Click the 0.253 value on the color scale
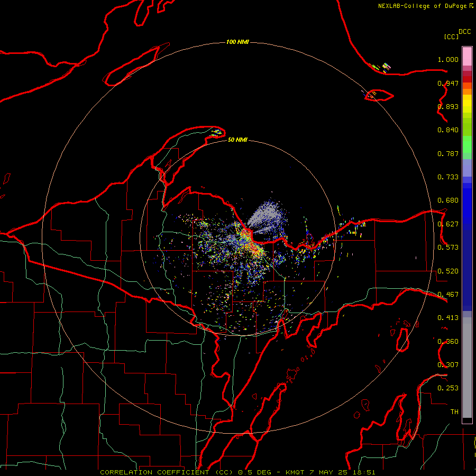 (x=448, y=388)
